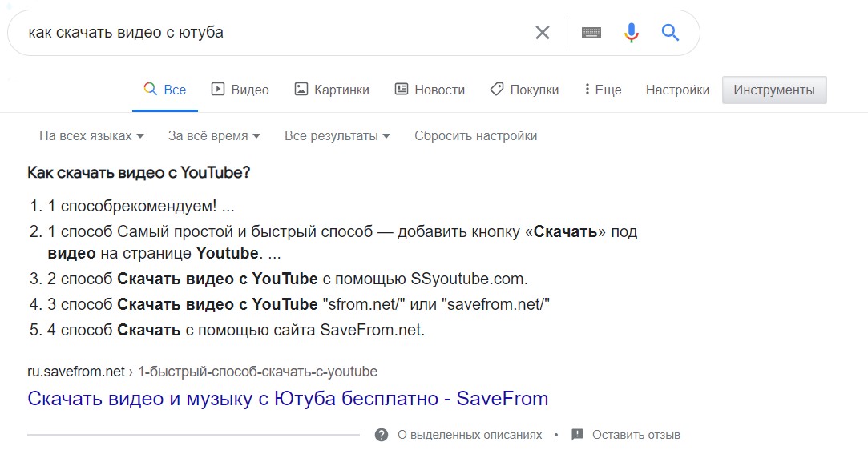
Task: Open the on-screen keyboard icon
Action: tap(591, 33)
